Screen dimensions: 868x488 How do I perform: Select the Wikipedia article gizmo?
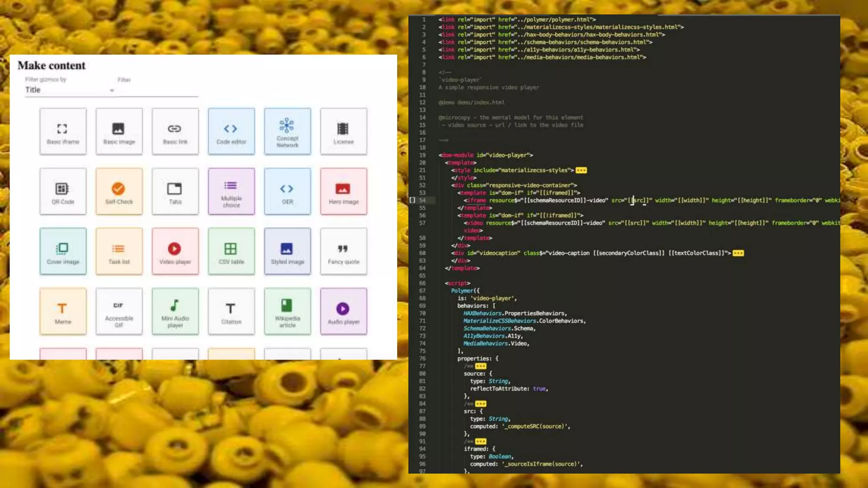(x=287, y=311)
